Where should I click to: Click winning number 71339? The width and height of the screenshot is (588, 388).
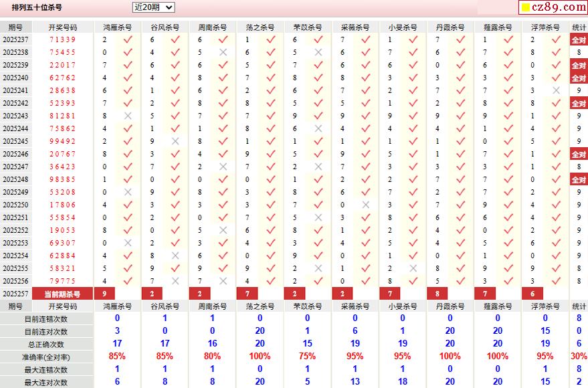point(63,39)
